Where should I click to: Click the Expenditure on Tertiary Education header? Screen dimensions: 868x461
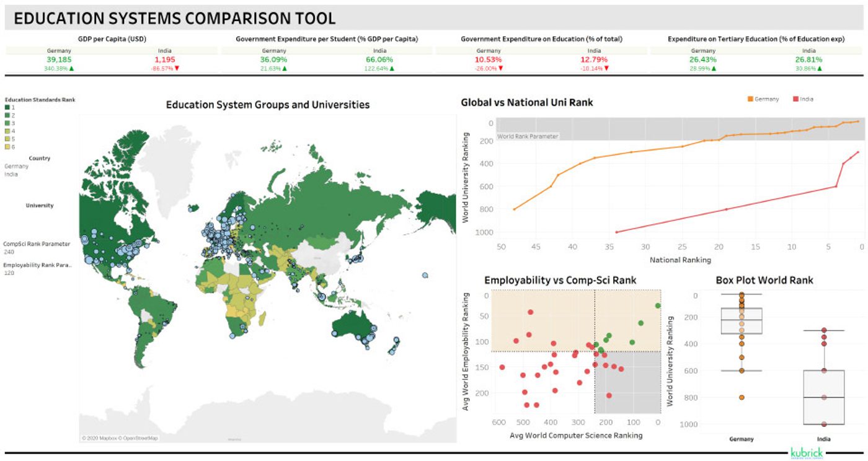click(756, 38)
